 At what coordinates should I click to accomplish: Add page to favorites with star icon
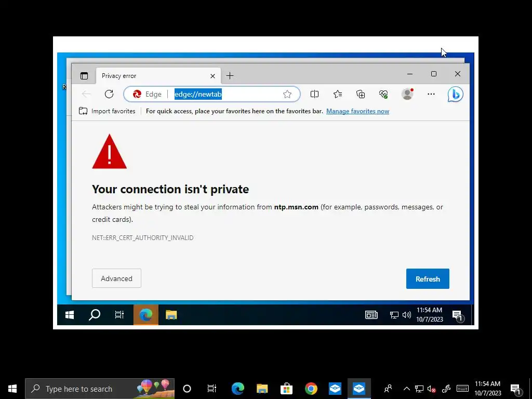(287, 94)
